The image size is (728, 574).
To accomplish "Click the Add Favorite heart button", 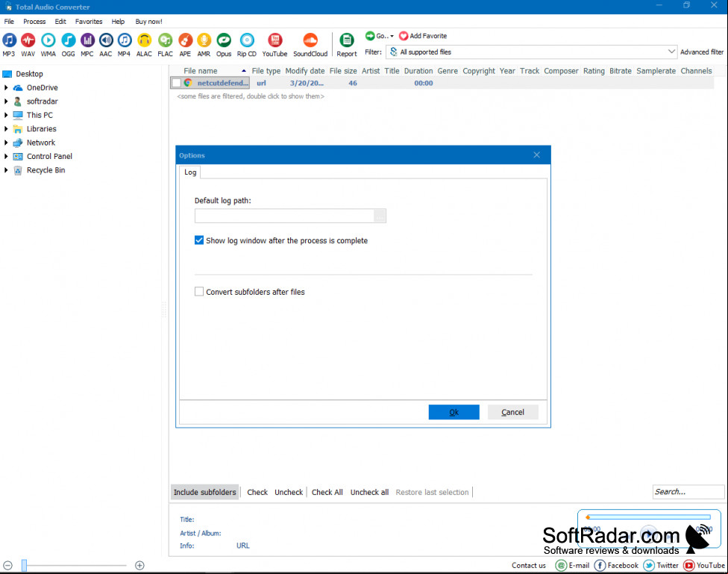I will [423, 36].
